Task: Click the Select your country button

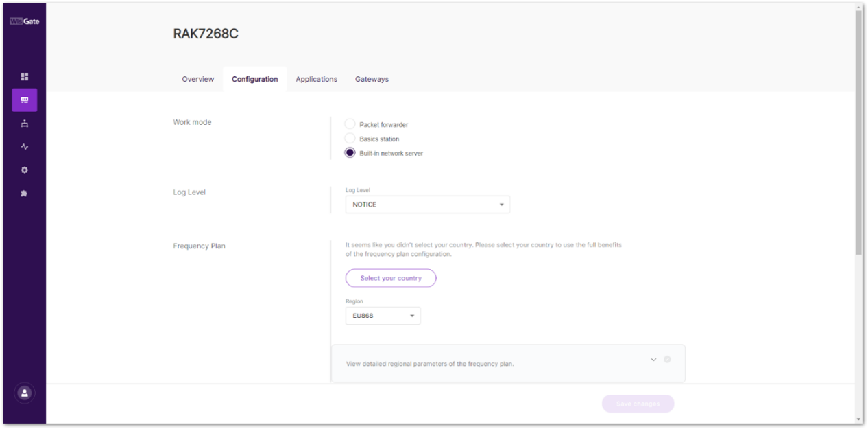Action: pyautogui.click(x=391, y=278)
